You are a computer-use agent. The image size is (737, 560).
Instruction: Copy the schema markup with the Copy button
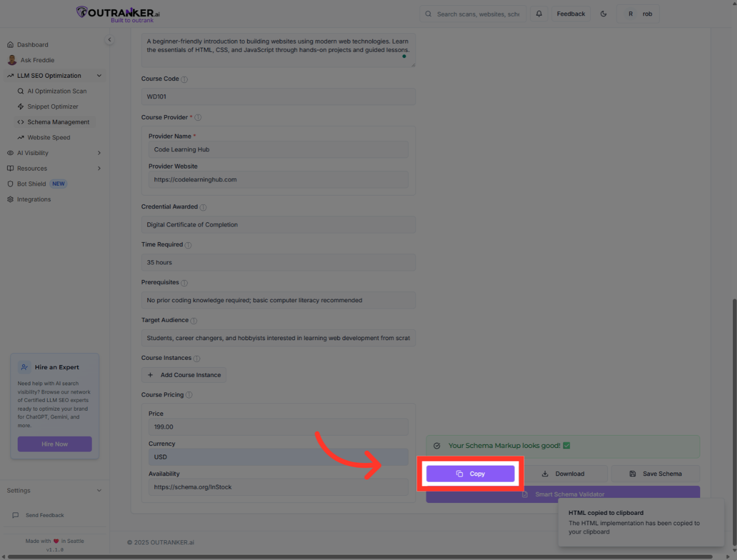click(471, 474)
